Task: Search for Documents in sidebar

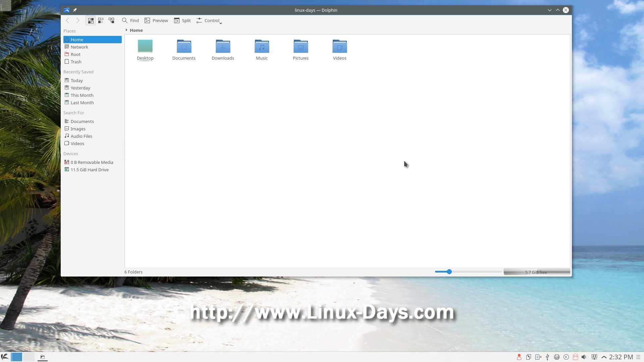Action: [x=93, y=121]
